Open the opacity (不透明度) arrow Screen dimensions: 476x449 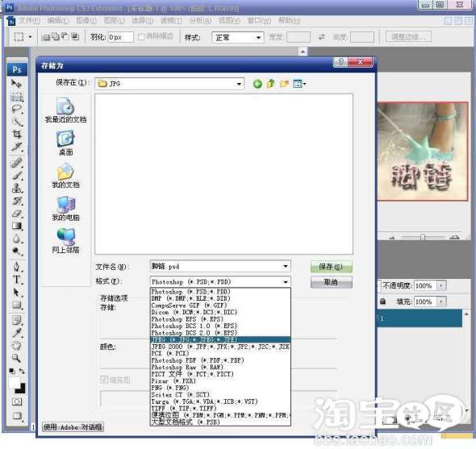point(441,285)
